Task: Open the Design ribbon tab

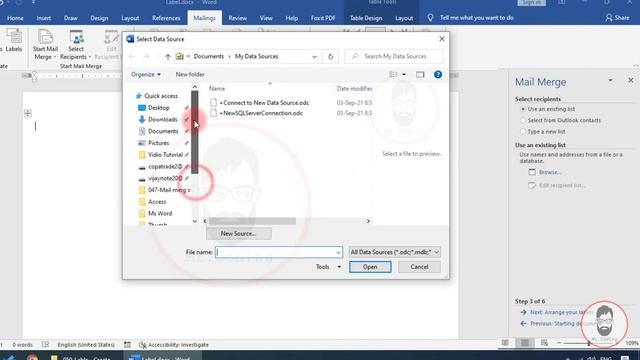Action: pos(99,18)
